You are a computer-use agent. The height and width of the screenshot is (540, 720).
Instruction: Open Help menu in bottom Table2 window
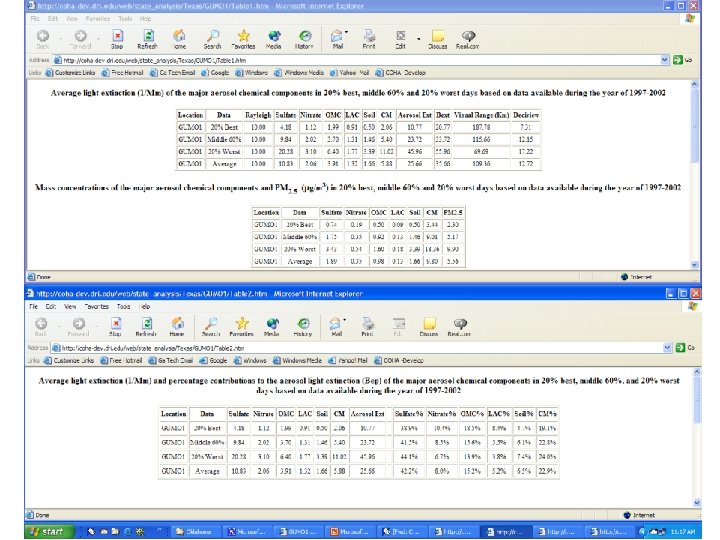[x=145, y=306]
